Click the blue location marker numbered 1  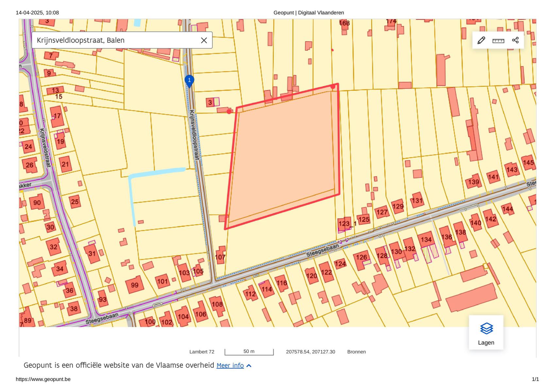pyautogui.click(x=189, y=81)
